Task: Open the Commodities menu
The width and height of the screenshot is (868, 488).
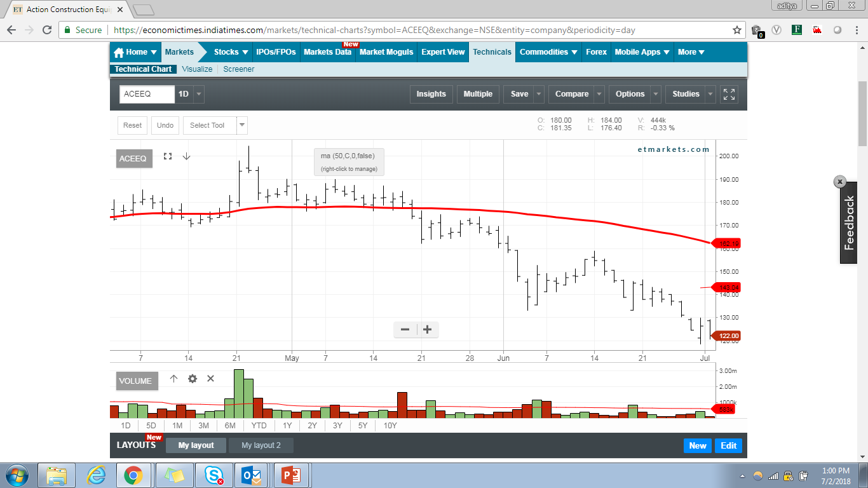Action: tap(548, 52)
